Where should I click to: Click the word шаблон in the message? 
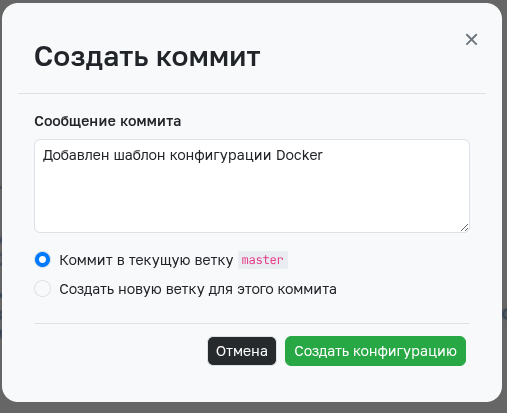tap(139, 155)
